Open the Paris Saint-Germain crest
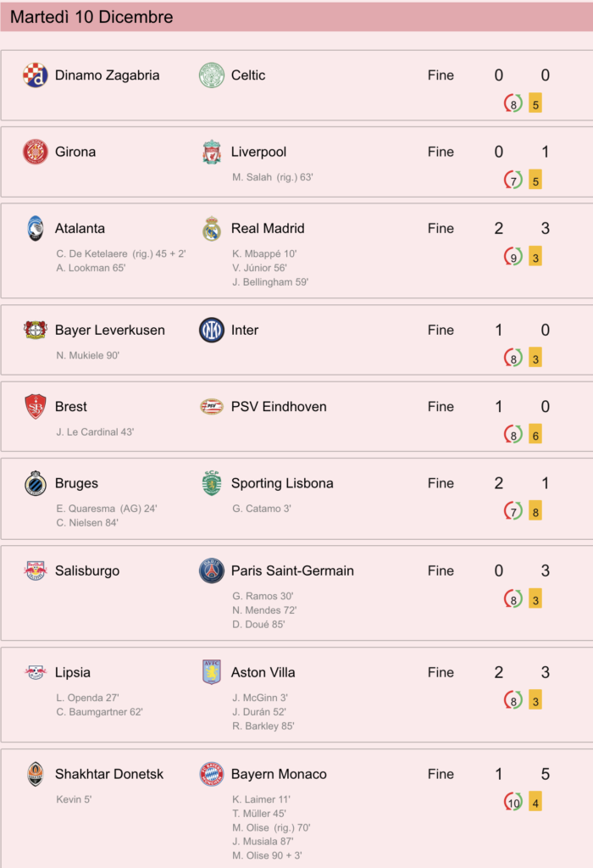Viewport: 593px width, 868px height. [x=211, y=571]
